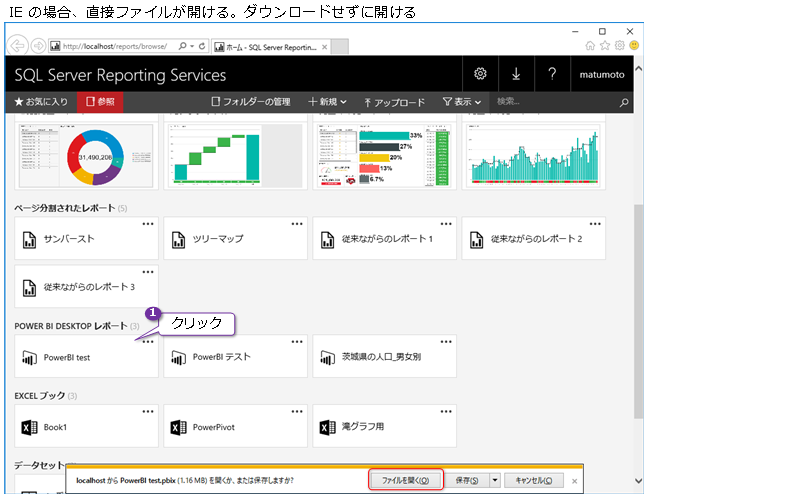800x495 pixels.
Task: Open the PowerBI テスト report tile
Action: 235,357
